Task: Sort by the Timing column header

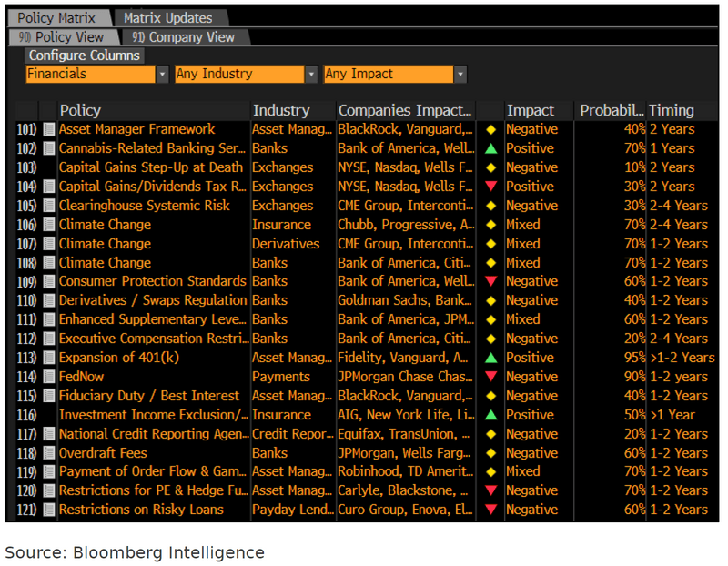Action: 672,110
